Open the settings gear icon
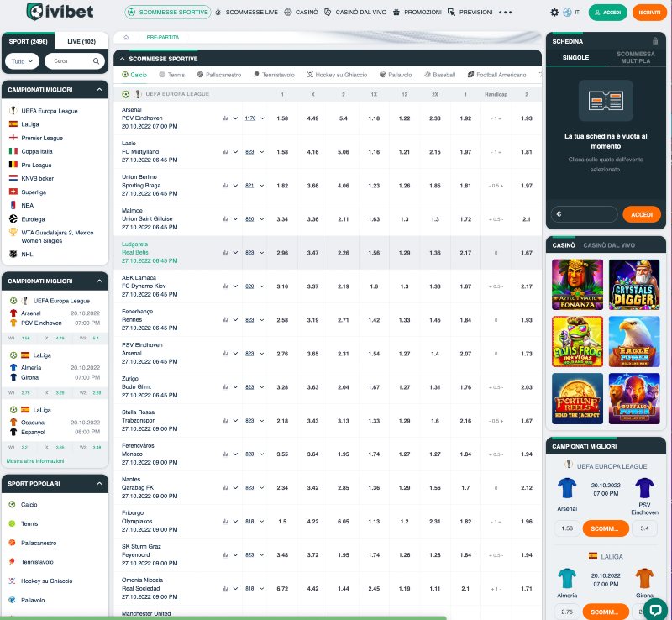The image size is (672, 620). 554,13
